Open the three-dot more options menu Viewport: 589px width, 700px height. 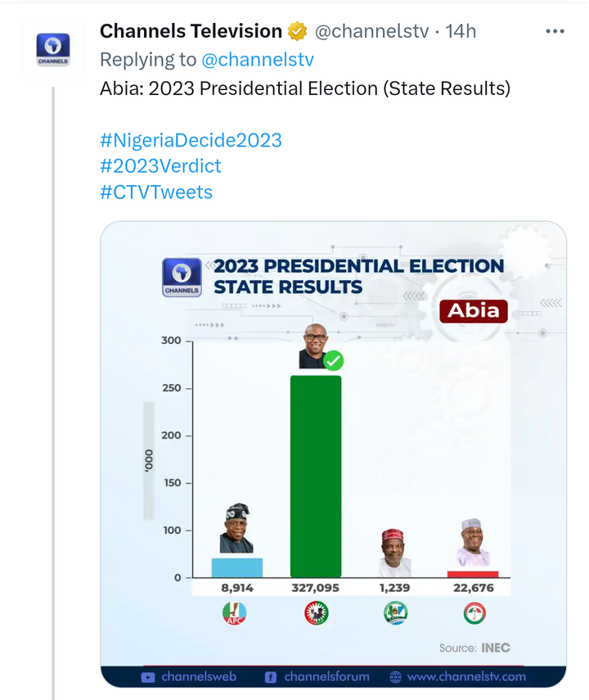point(555,31)
